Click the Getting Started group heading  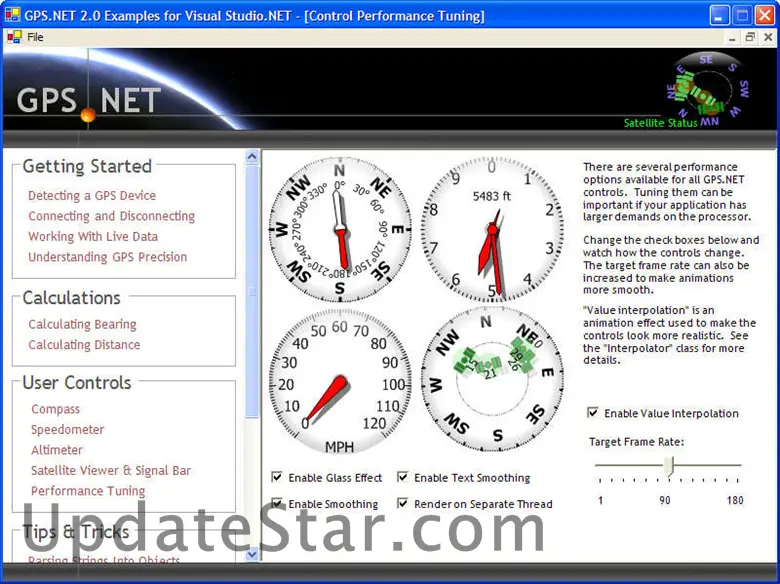coord(87,166)
